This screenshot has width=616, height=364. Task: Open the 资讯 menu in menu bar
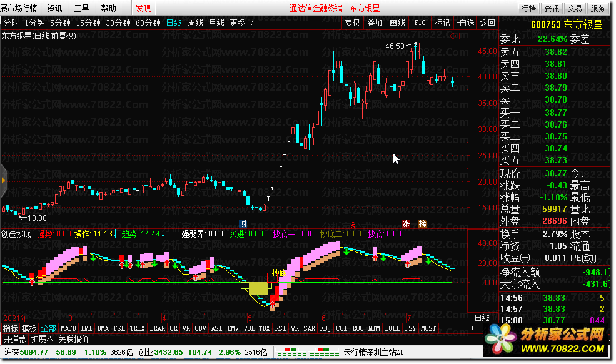[54, 8]
